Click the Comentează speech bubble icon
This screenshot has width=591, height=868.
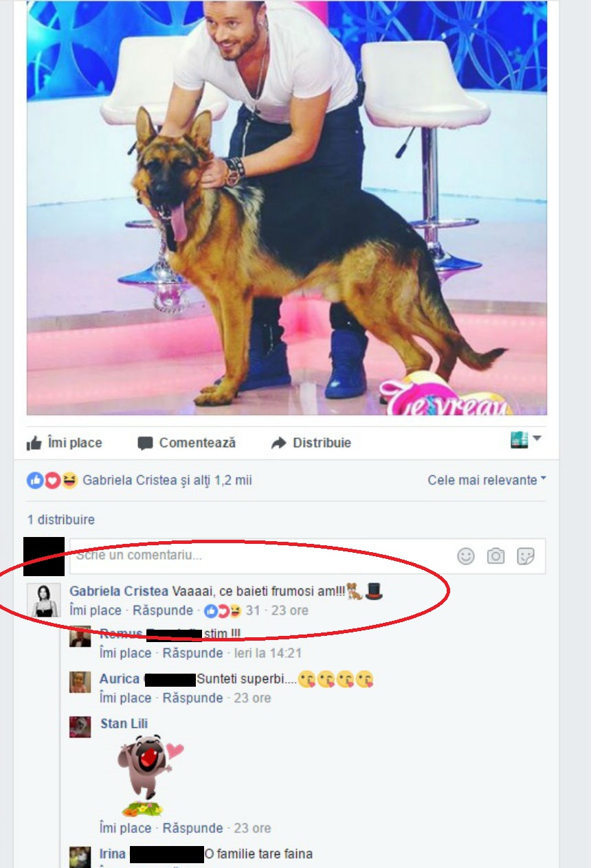(145, 443)
